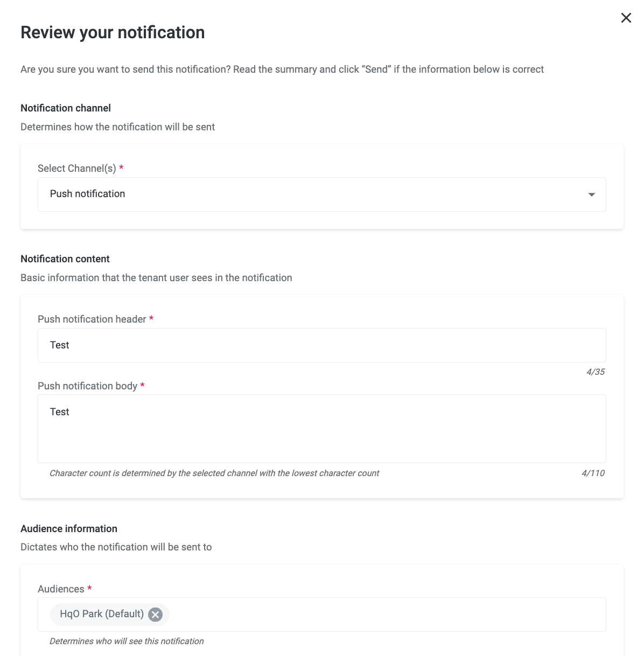Click the Audience information section heading
This screenshot has height=656, width=644.
(69, 529)
